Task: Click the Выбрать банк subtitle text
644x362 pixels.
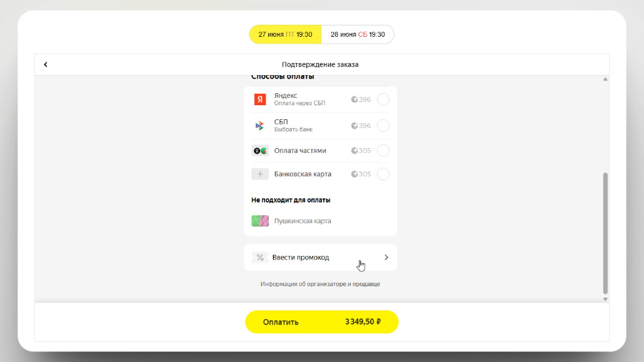Action: click(293, 129)
